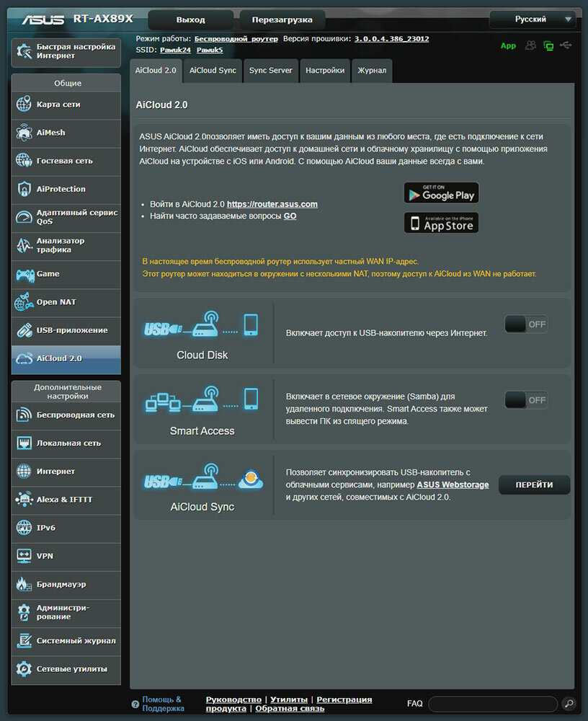The image size is (588, 721).
Task: Open the Game controller icon
Action: click(24, 274)
